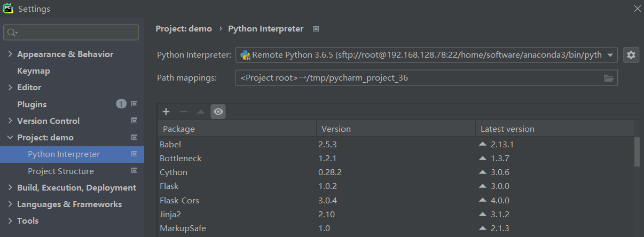Screen dimensions: 644x237
Task: Open Python Interpreter dropdown list
Action: pos(610,55)
